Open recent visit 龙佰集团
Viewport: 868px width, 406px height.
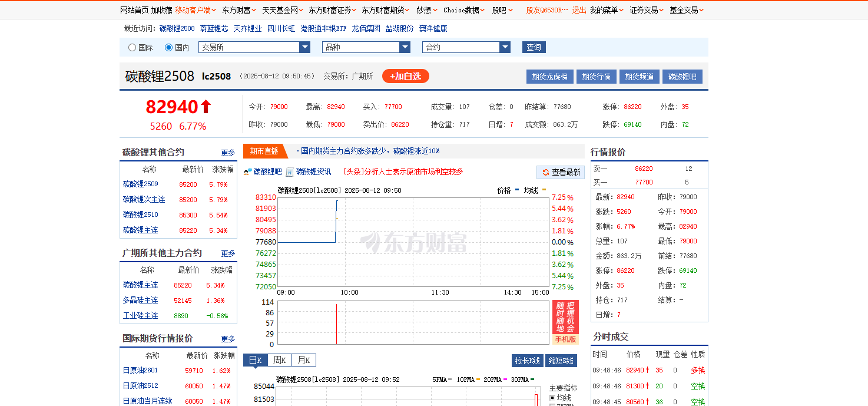366,28
